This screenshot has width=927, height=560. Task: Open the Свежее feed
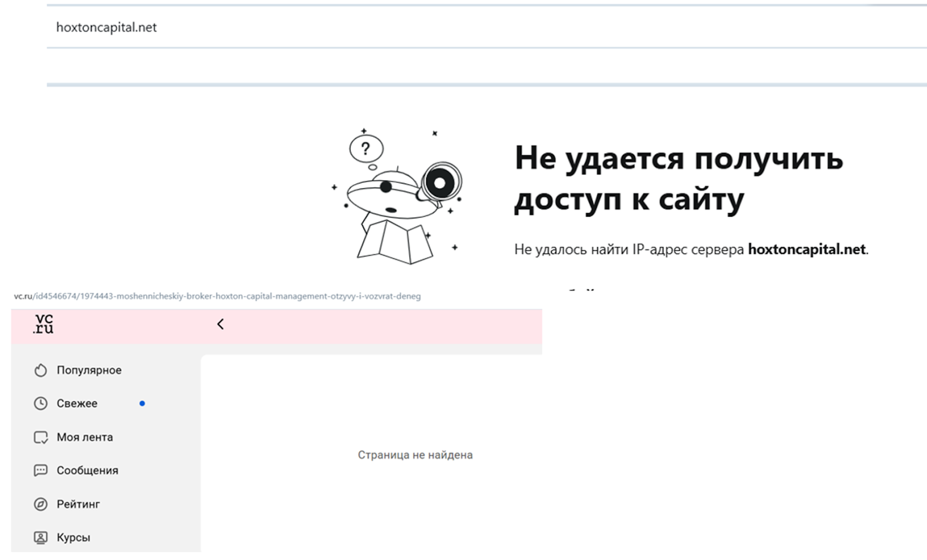click(x=77, y=404)
